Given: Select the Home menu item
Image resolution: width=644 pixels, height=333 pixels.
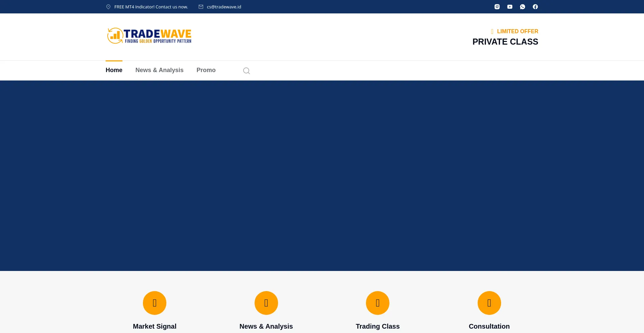Looking at the screenshot, I should point(114,70).
